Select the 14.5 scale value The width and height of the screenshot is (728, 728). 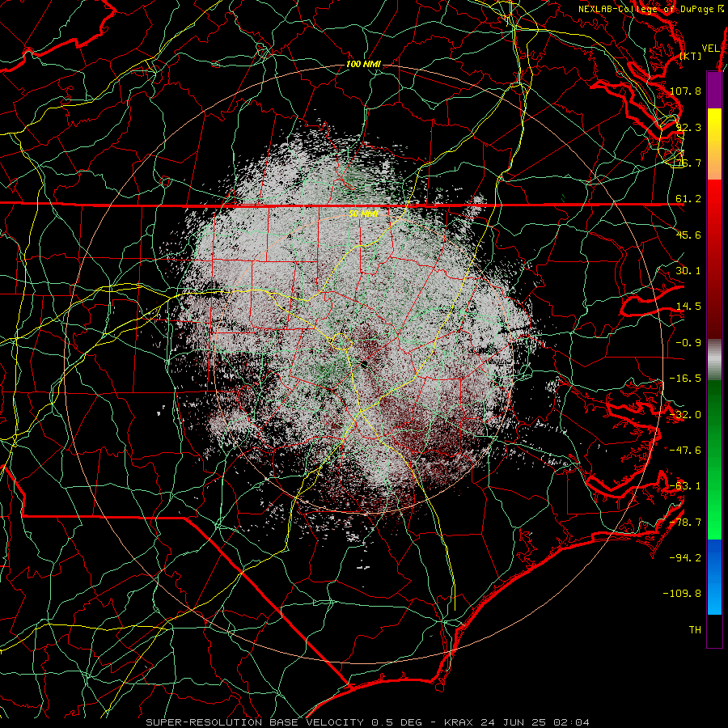point(688,307)
